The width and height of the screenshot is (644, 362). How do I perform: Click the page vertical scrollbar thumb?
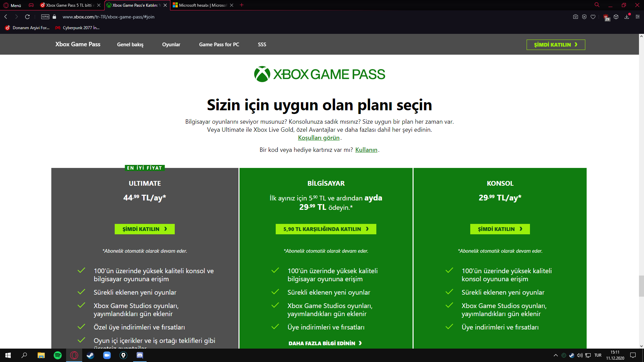coord(641,286)
